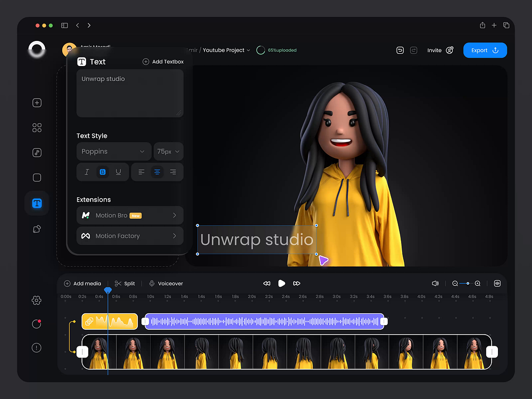Click the Invite option in the header
Image resolution: width=532 pixels, height=399 pixels.
click(434, 50)
